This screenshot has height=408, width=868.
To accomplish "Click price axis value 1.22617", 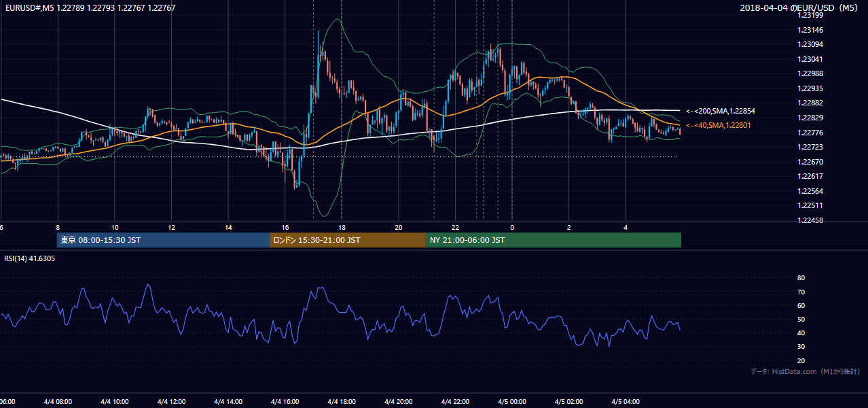I will (x=811, y=176).
